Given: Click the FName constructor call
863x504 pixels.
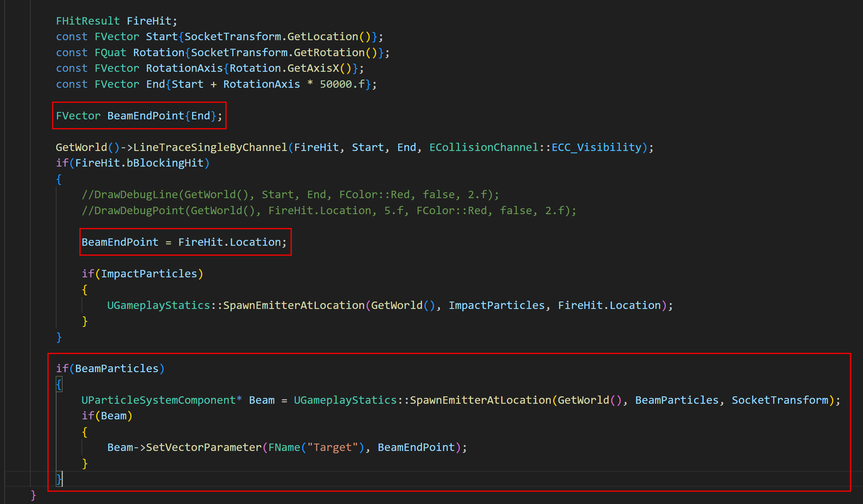Looking at the screenshot, I should 284,447.
